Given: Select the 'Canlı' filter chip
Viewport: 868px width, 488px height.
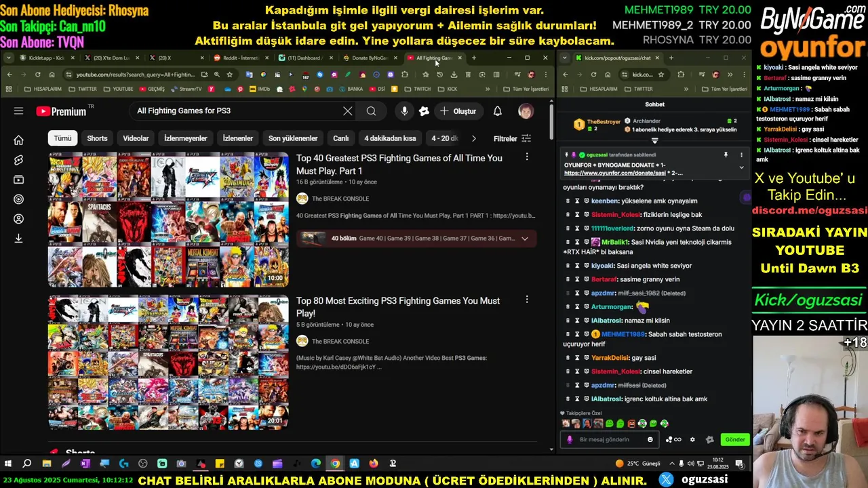Looking at the screenshot, I should tap(341, 138).
